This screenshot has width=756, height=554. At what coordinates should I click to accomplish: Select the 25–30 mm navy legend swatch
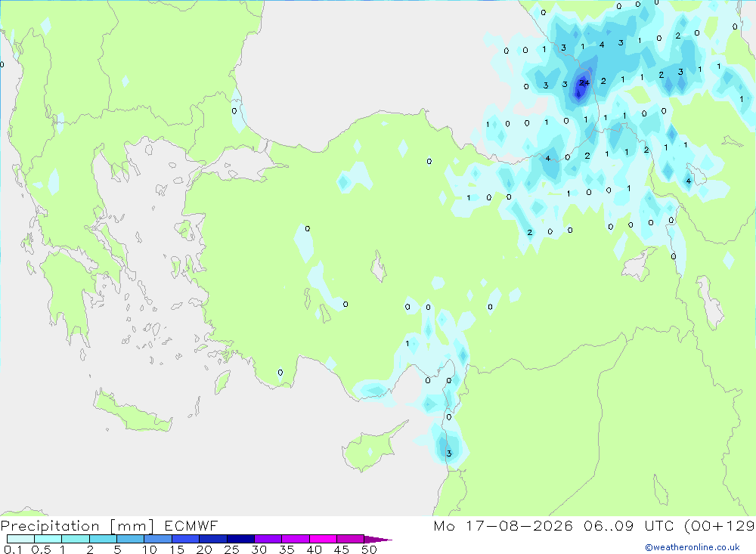click(x=240, y=539)
